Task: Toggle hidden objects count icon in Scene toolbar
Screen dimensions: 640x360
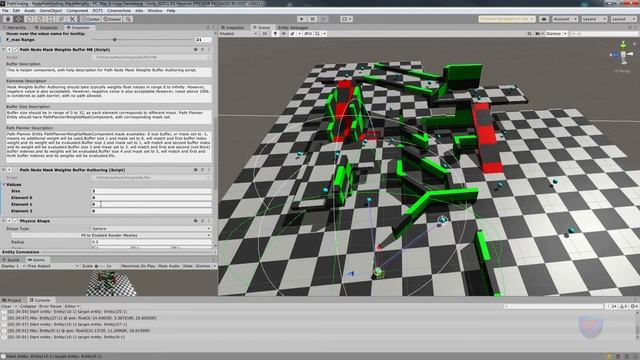Action: point(308,34)
